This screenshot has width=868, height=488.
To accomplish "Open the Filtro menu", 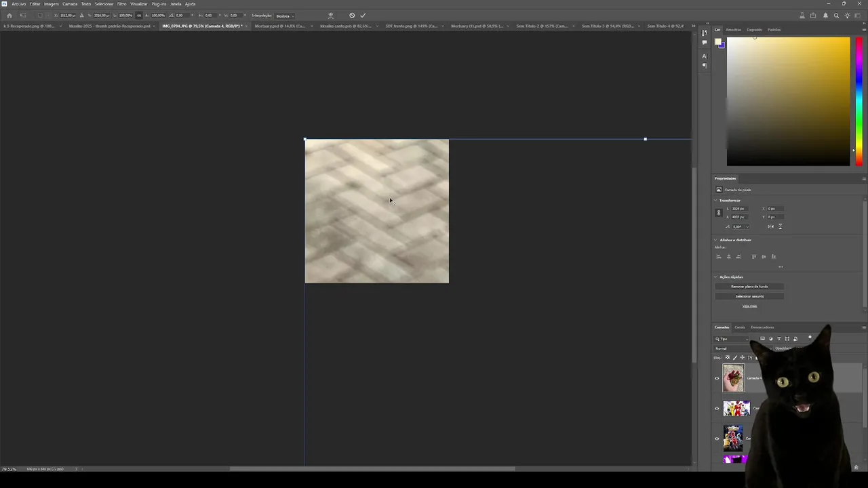I will pos(122,4).
